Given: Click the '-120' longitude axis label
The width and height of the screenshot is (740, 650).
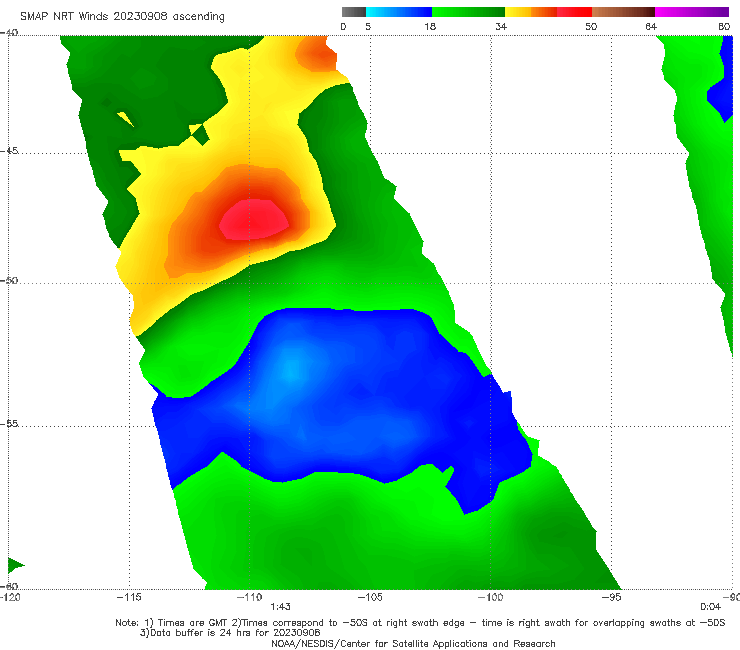Looking at the screenshot, I should 10,597.
